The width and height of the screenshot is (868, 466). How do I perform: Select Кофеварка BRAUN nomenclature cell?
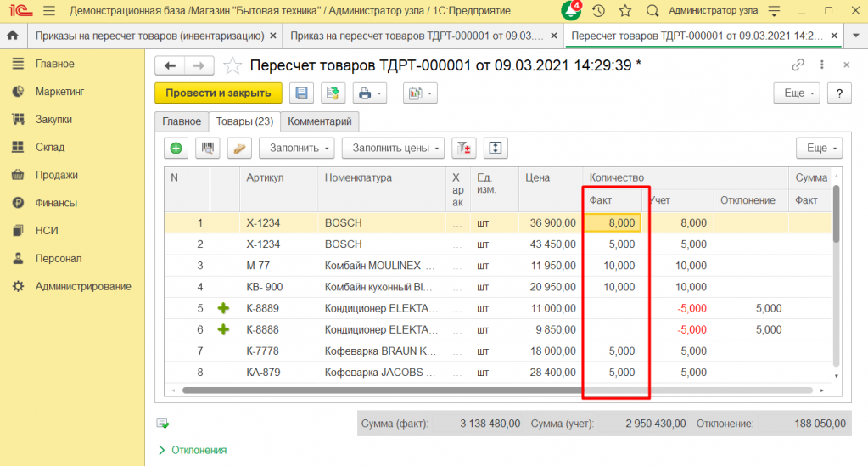(x=382, y=351)
